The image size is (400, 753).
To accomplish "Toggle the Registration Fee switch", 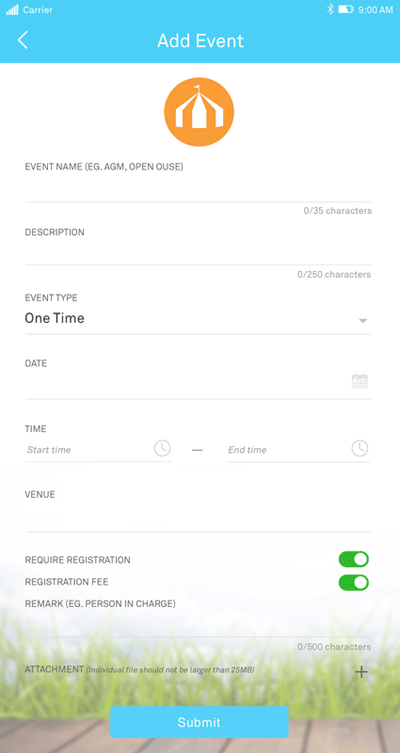I will point(353,583).
